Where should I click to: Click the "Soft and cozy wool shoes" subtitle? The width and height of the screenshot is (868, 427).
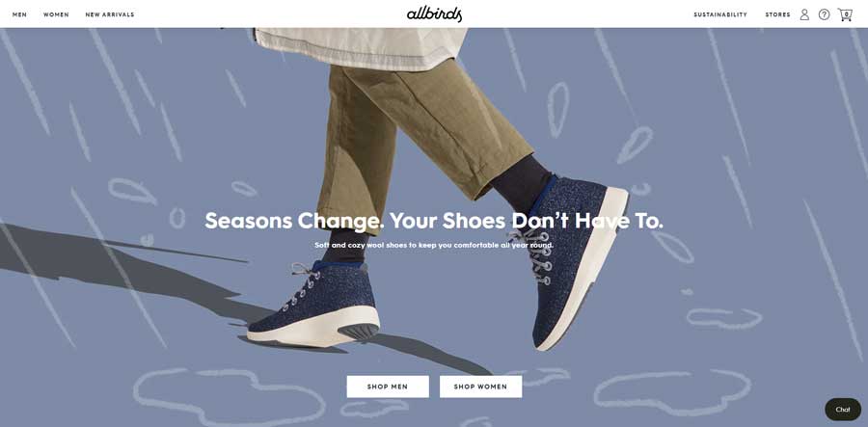pyautogui.click(x=434, y=245)
